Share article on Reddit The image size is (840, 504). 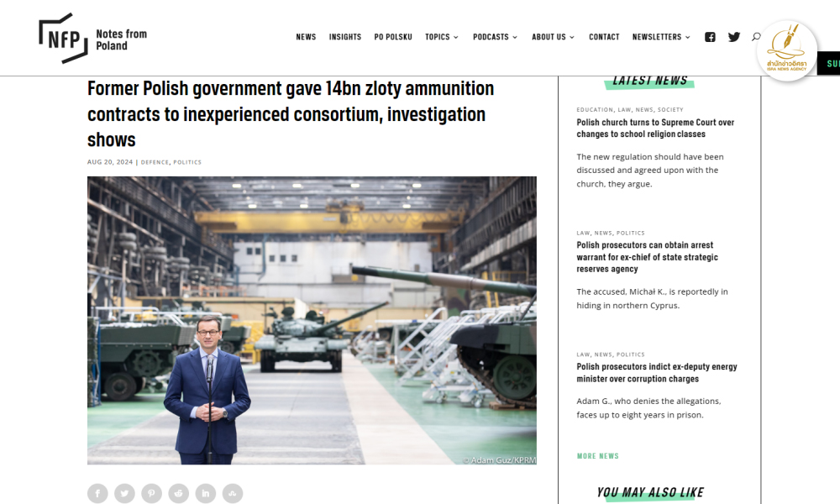click(x=178, y=493)
